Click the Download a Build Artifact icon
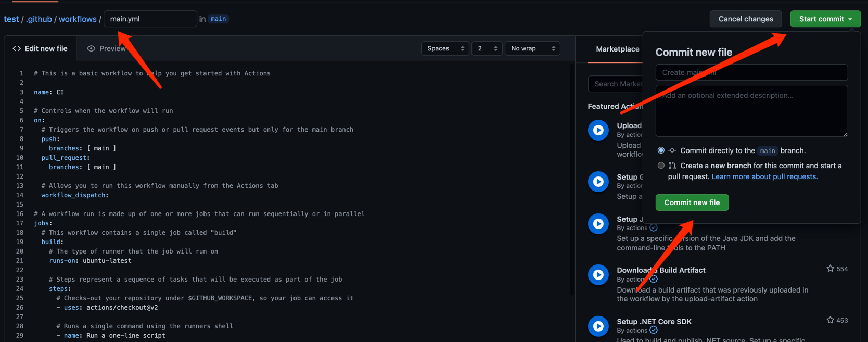The width and height of the screenshot is (868, 342). [598, 275]
